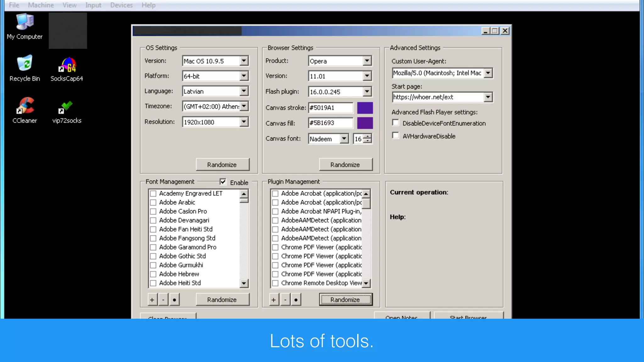Viewport: 644px width, 362px height.
Task: Open the Platform 64-bit dropdown
Action: click(244, 76)
